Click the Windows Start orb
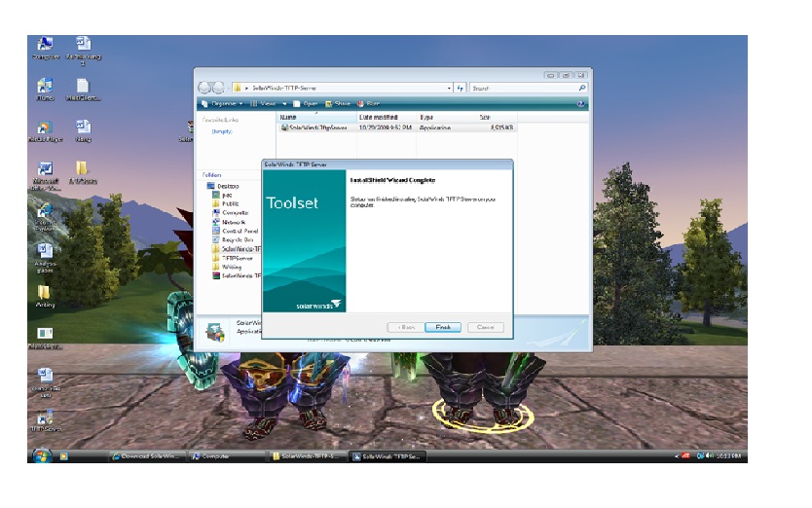812x508 pixels. click(42, 455)
